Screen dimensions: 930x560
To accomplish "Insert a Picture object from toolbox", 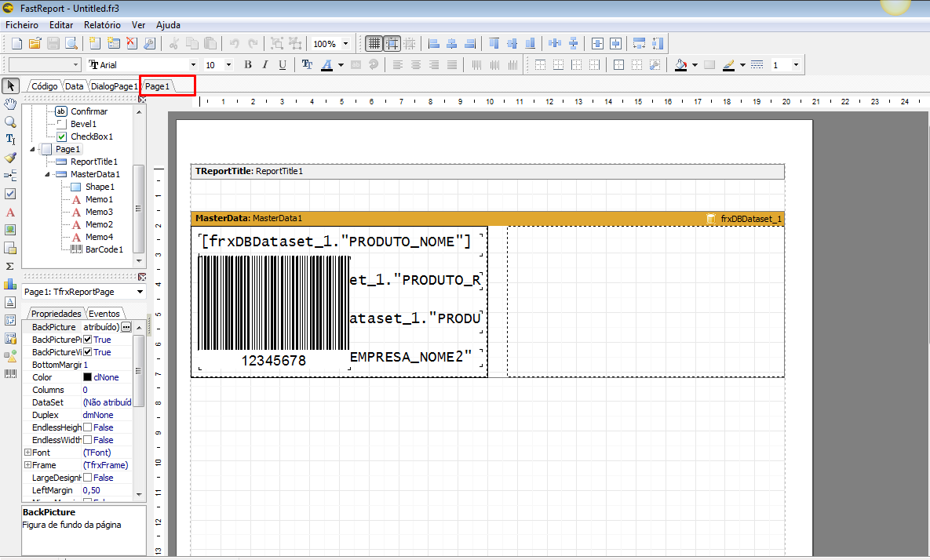I will click(10, 230).
